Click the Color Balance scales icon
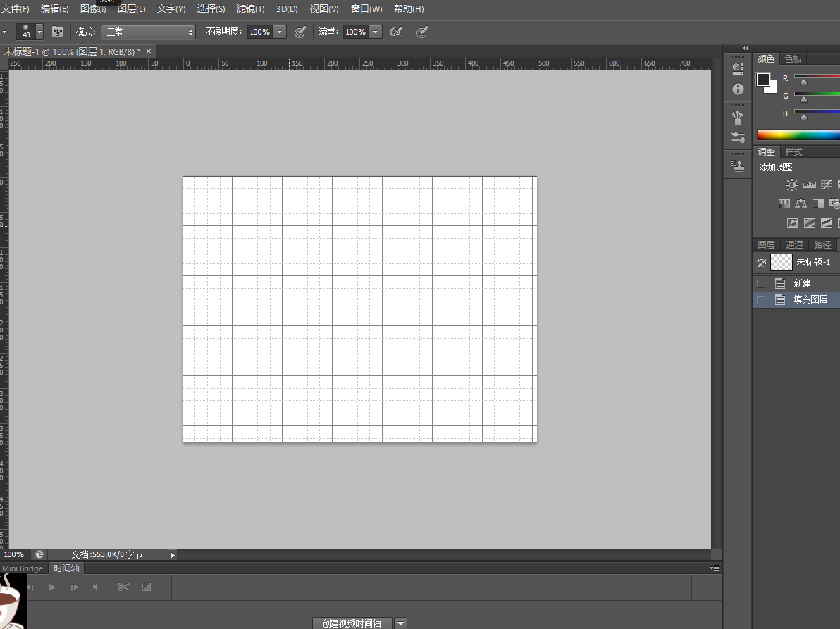 click(801, 204)
